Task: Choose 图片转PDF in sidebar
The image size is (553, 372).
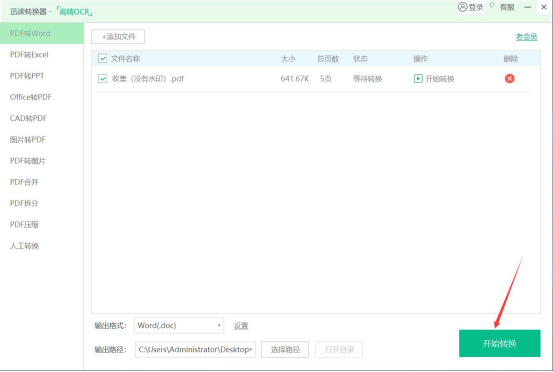Action: pos(42,140)
